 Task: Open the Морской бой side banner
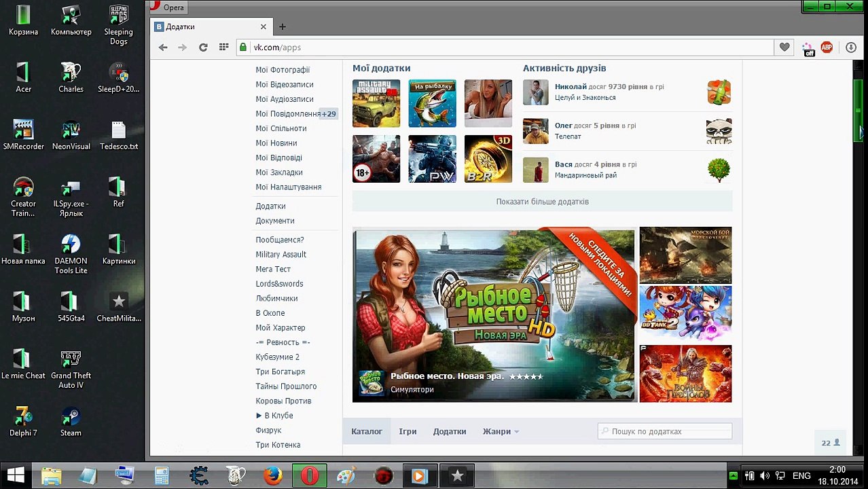(685, 255)
